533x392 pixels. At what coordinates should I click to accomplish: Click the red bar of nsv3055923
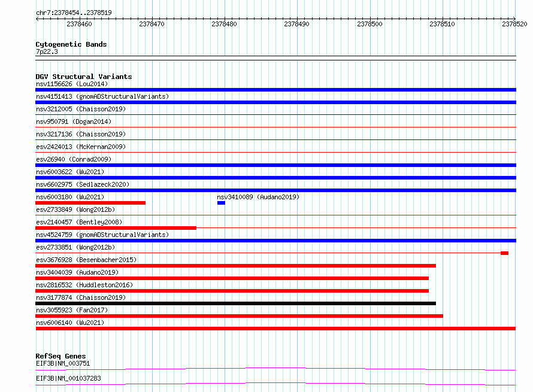[240, 316]
